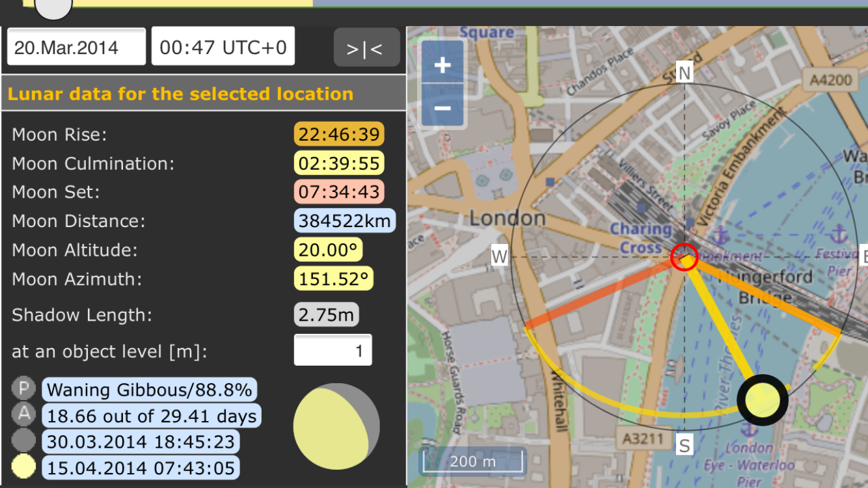Viewport: 868px width, 488px height.
Task: Click the Shadow Length label
Action: [x=82, y=316]
